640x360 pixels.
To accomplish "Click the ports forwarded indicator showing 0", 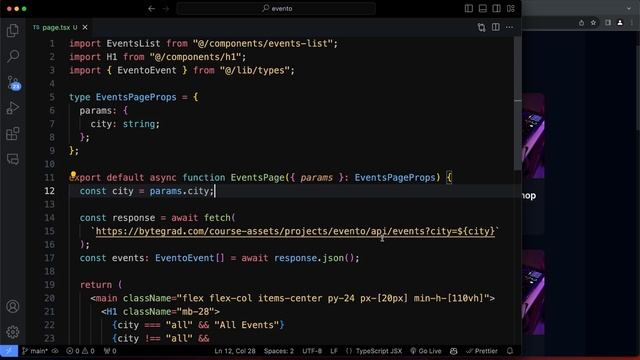I will click(x=110, y=351).
